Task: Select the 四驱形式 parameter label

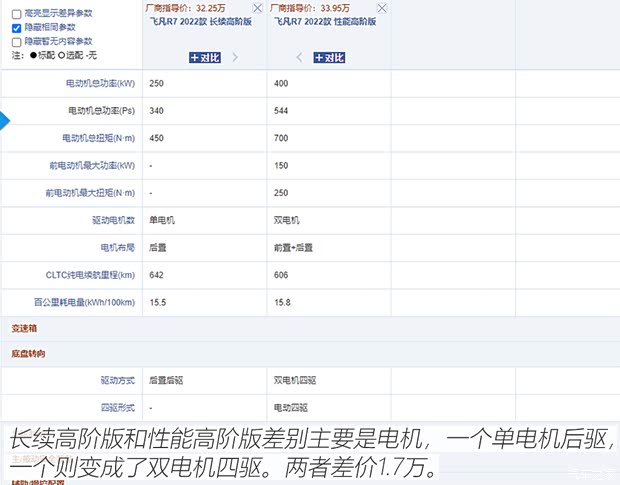Action: point(117,408)
